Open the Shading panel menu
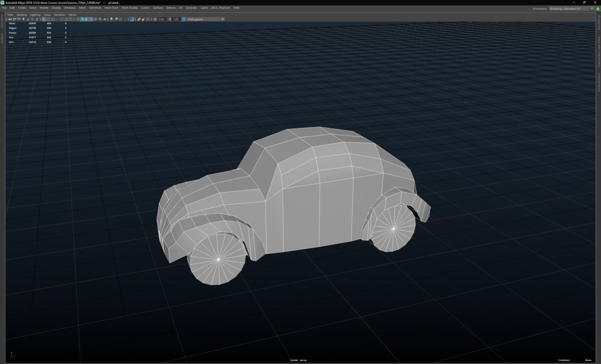601x364 pixels. click(x=21, y=15)
